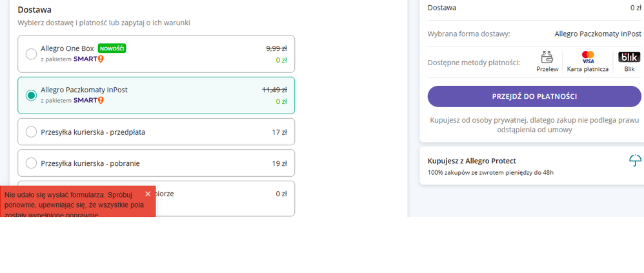Click the SMART logo under Allegro One Box
This screenshot has height=273, width=644.
88,59
